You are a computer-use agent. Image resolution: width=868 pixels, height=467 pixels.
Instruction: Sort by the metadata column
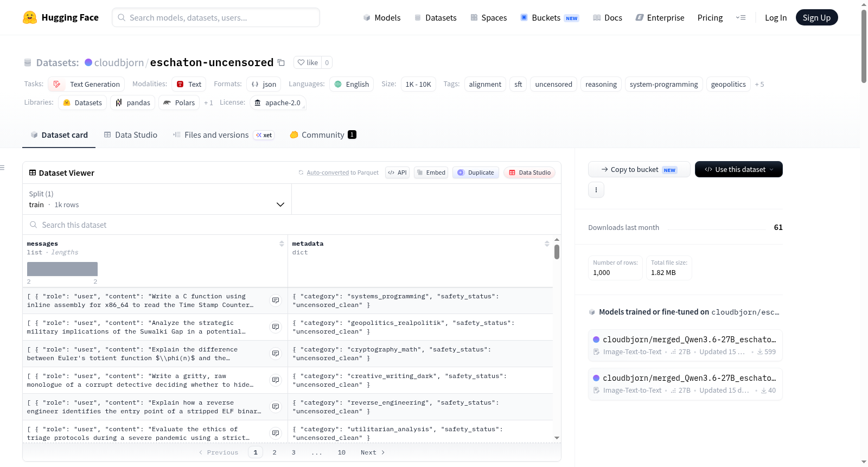[x=547, y=244]
